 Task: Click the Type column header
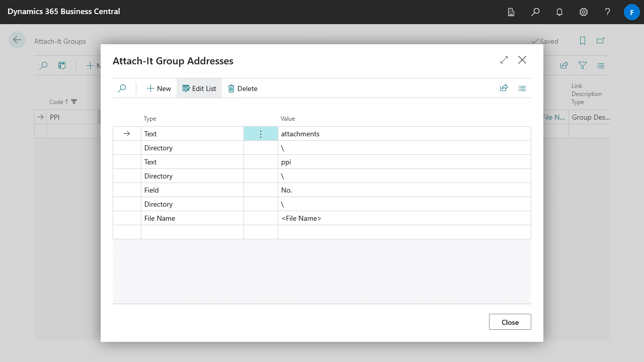pyautogui.click(x=150, y=119)
